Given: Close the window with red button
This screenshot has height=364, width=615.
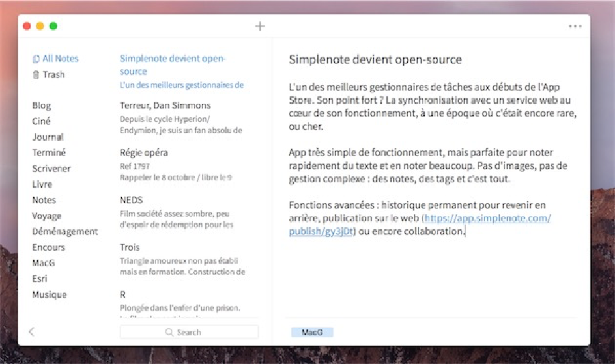Looking at the screenshot, I should pos(27,26).
